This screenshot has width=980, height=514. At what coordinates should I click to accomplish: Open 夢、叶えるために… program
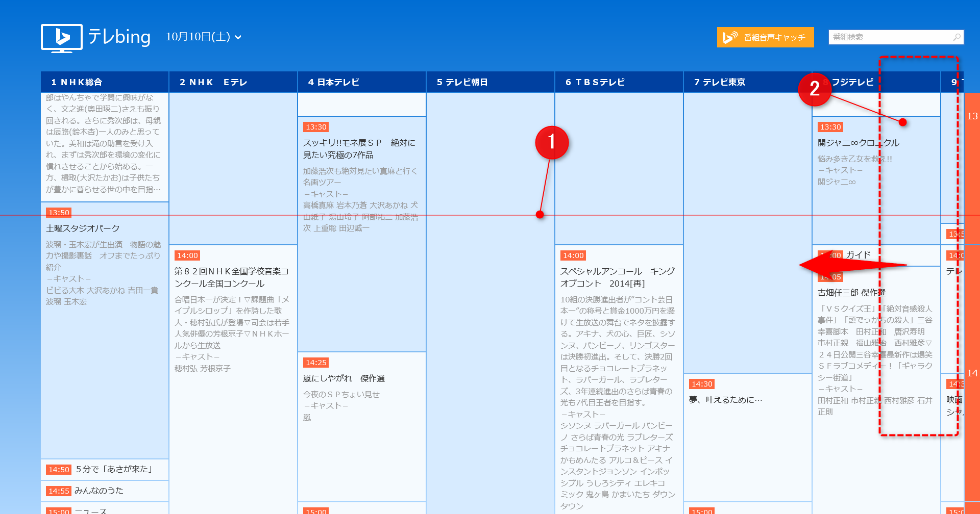[x=725, y=400]
